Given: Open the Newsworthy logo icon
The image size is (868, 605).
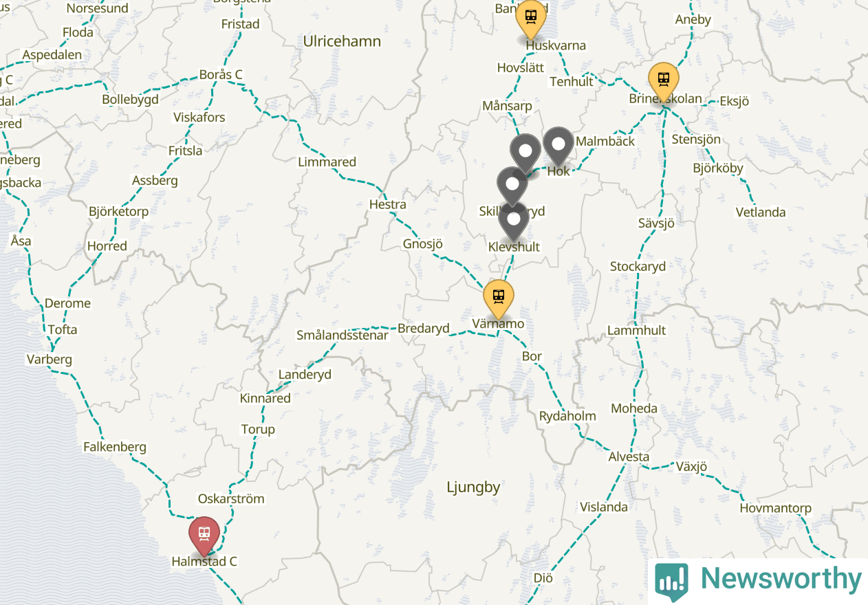Looking at the screenshot, I should (x=671, y=581).
